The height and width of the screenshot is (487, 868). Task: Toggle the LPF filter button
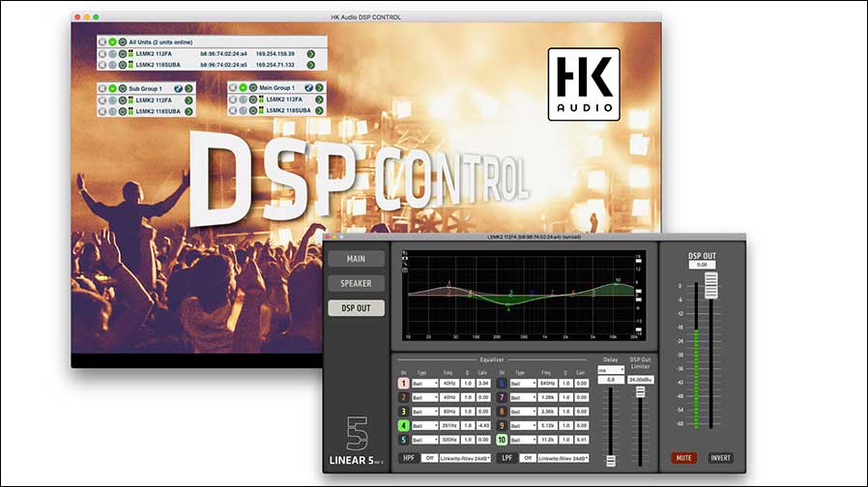[506, 458]
